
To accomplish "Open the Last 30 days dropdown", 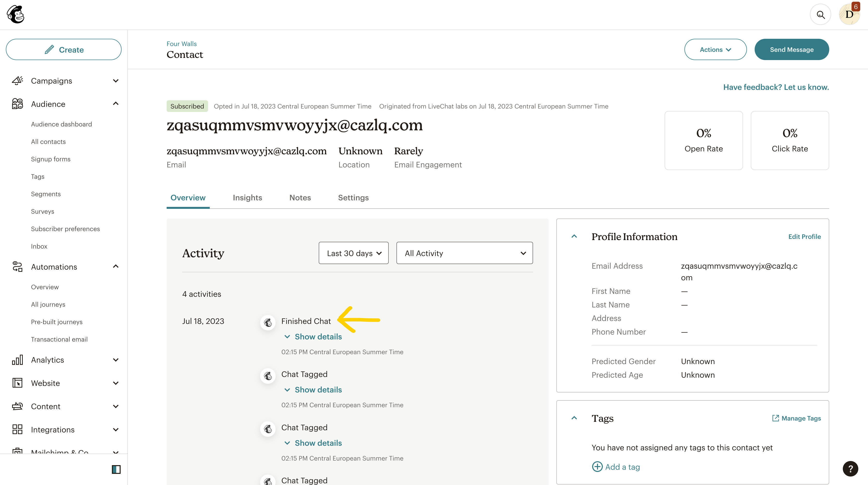I will (x=353, y=253).
